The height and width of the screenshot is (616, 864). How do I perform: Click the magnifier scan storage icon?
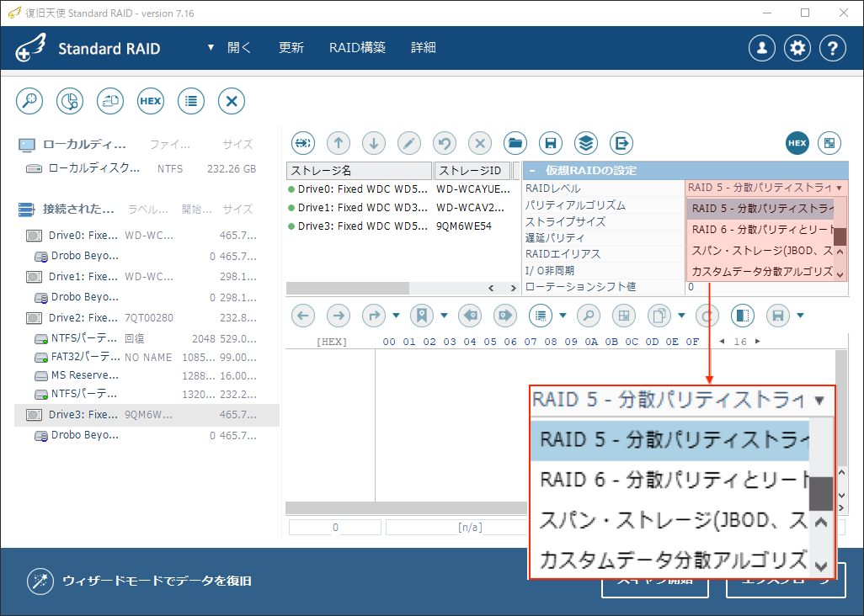pos(29,101)
